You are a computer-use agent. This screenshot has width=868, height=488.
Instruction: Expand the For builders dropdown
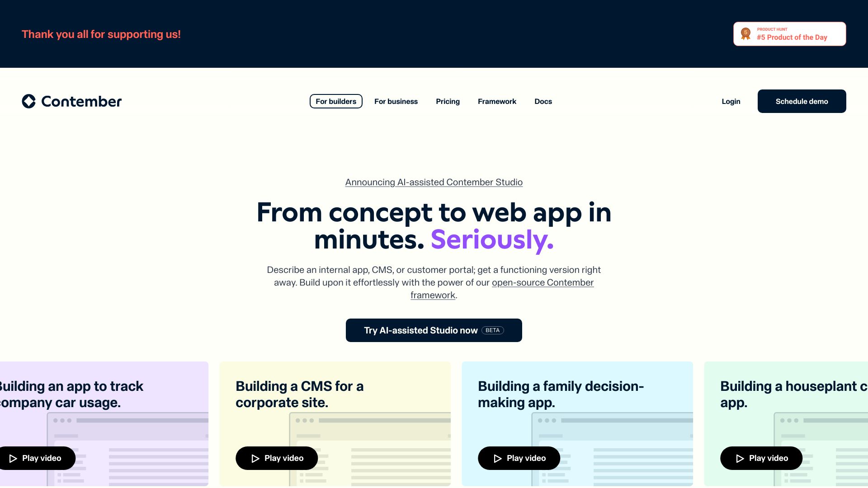[336, 101]
